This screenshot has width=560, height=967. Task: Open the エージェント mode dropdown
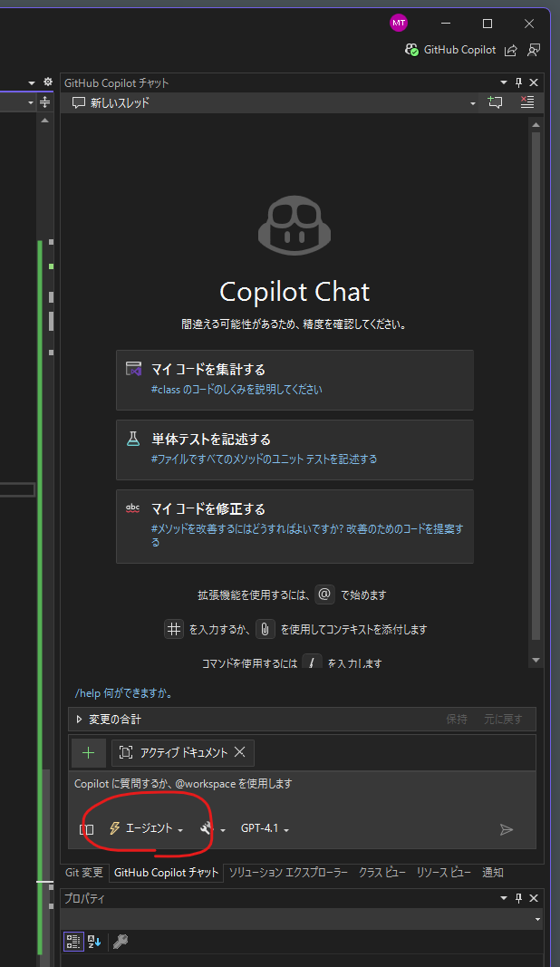point(146,828)
